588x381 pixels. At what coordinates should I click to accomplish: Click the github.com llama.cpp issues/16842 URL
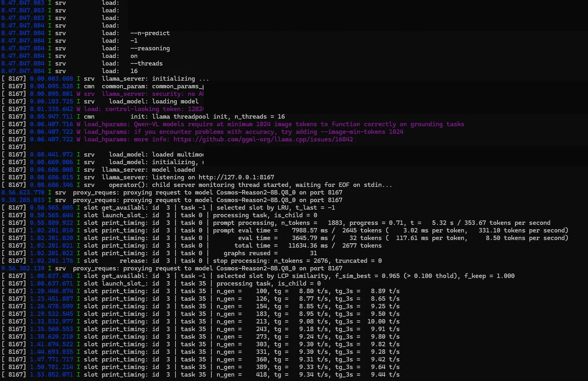point(263,139)
